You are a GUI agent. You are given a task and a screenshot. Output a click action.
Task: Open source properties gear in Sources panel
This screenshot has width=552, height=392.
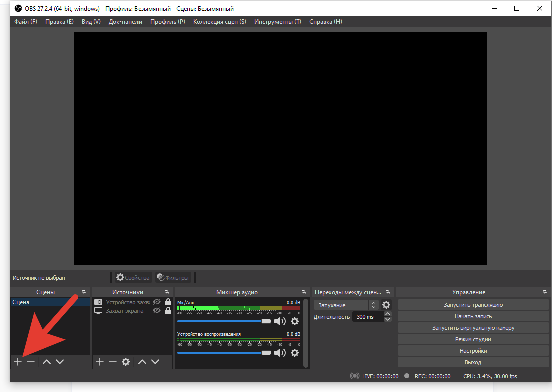pyautogui.click(x=126, y=362)
